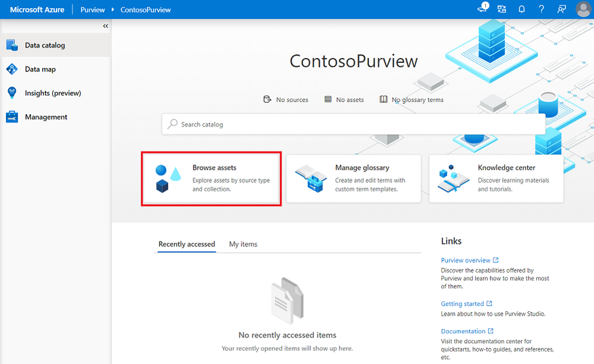Click Microsoft Azure brand link
The height and width of the screenshot is (364, 594).
[x=37, y=10]
